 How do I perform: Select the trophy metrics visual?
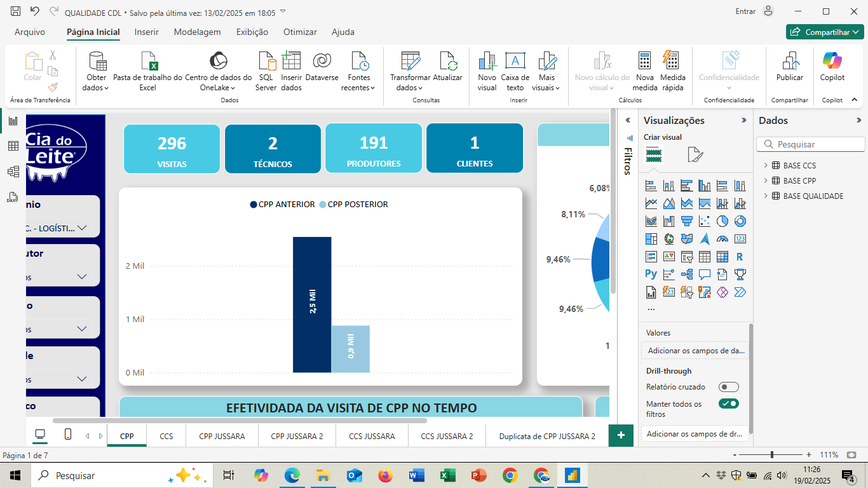(x=740, y=274)
